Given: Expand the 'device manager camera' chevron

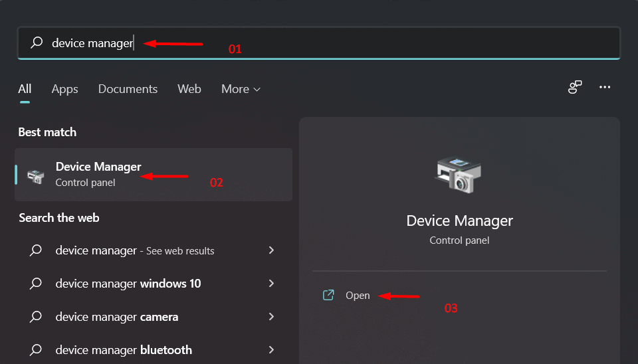Looking at the screenshot, I should click(271, 317).
